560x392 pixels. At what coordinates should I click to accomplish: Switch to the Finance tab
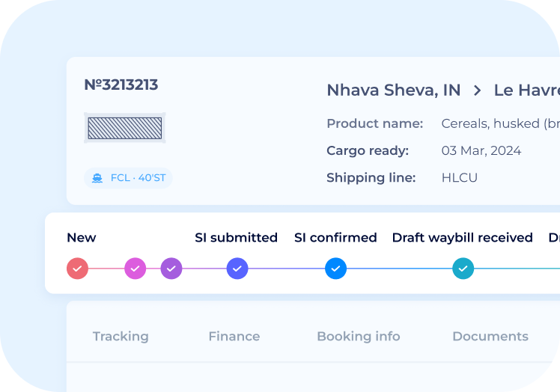[234, 337]
